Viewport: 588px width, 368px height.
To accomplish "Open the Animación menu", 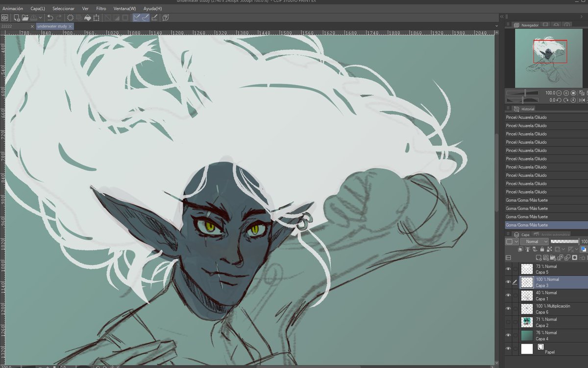I will click(x=13, y=8).
